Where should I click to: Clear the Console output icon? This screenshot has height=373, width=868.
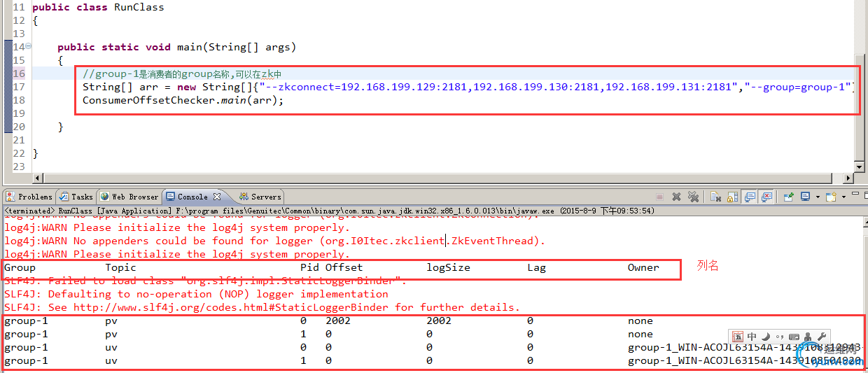[x=716, y=197]
